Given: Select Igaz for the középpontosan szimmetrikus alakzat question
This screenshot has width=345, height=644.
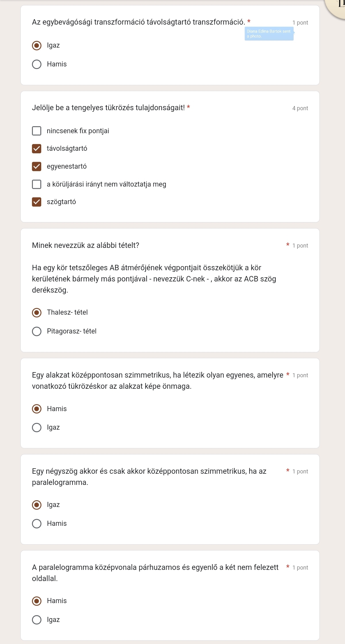Looking at the screenshot, I should [37, 427].
